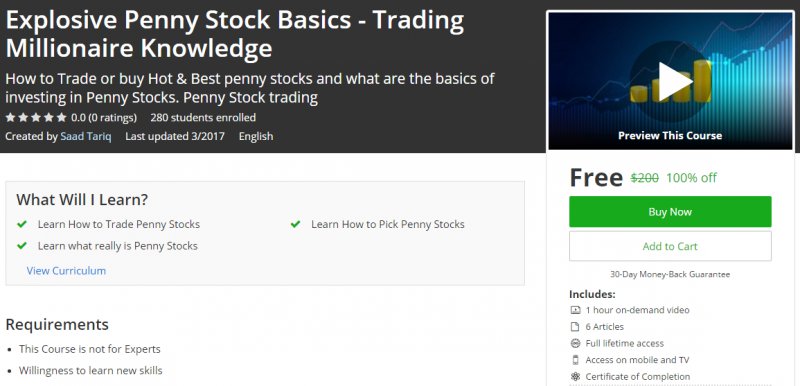Click the 6 Articles document icon

pyautogui.click(x=576, y=326)
